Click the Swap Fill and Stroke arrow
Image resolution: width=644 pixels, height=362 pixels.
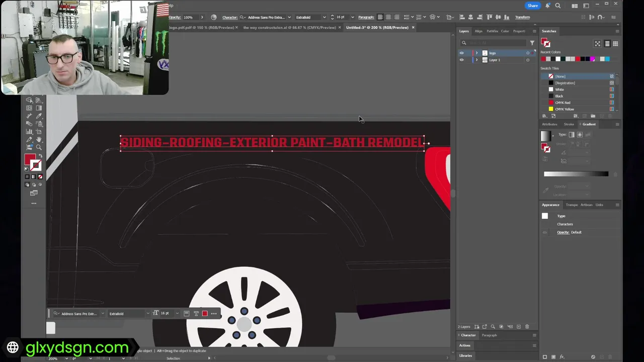tap(40, 156)
